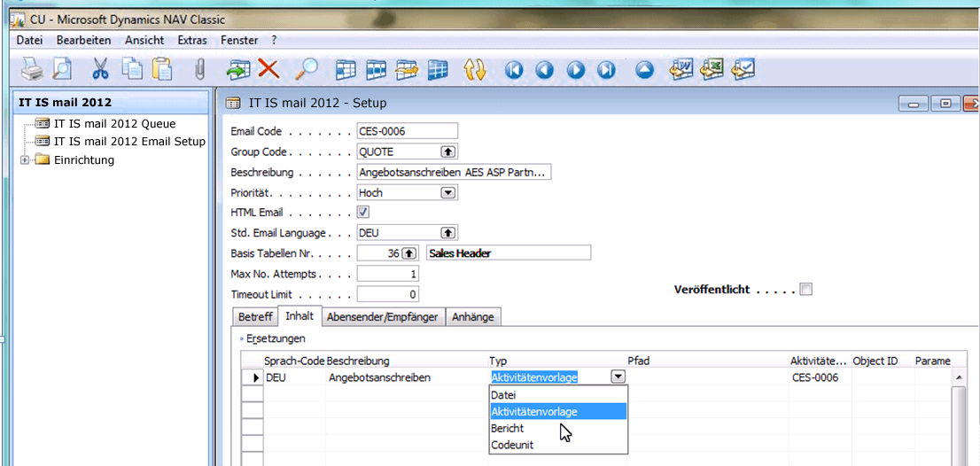Click the grid scrollbar up arrow
The height and width of the screenshot is (466, 980).
point(959,377)
